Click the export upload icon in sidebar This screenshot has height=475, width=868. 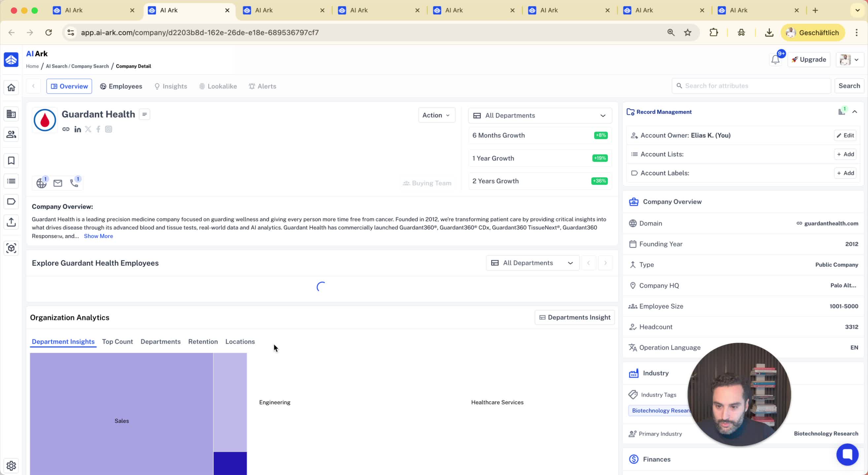pyautogui.click(x=11, y=222)
